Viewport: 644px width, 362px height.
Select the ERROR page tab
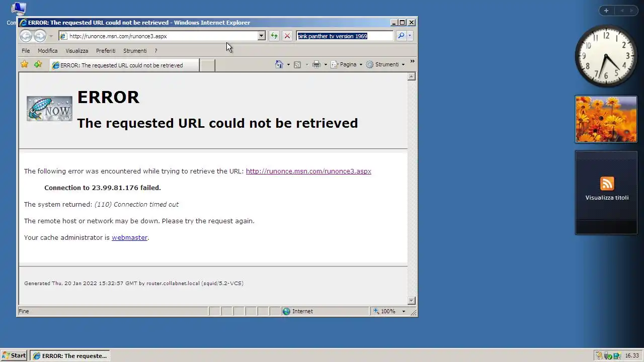(x=124, y=65)
